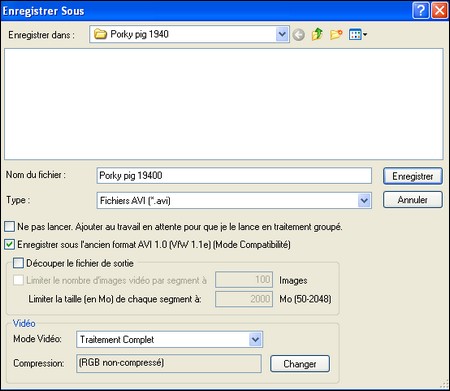Tick 'Limiter le nombre d'images vidéo' checkbox
Screen dimensions: 450x391
(x=18, y=280)
